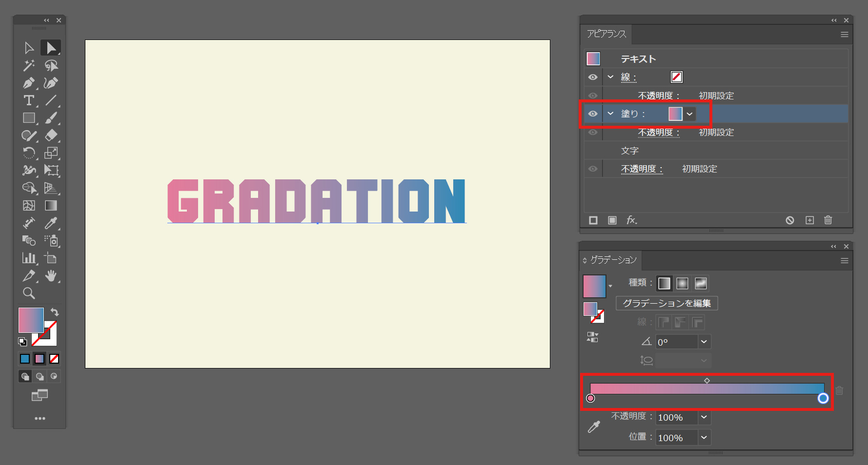The width and height of the screenshot is (868, 465).
Task: Pick the Gradient tool in toolbar
Action: 51,206
